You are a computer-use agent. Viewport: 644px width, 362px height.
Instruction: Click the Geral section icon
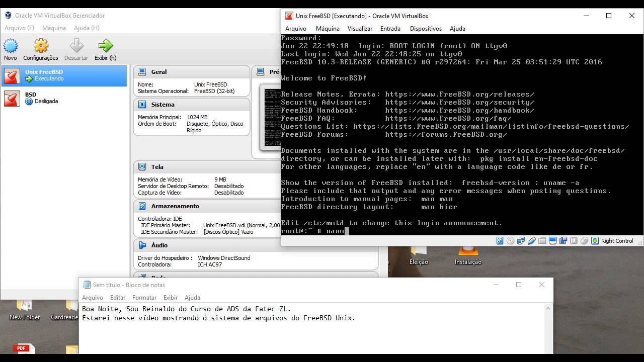142,72
